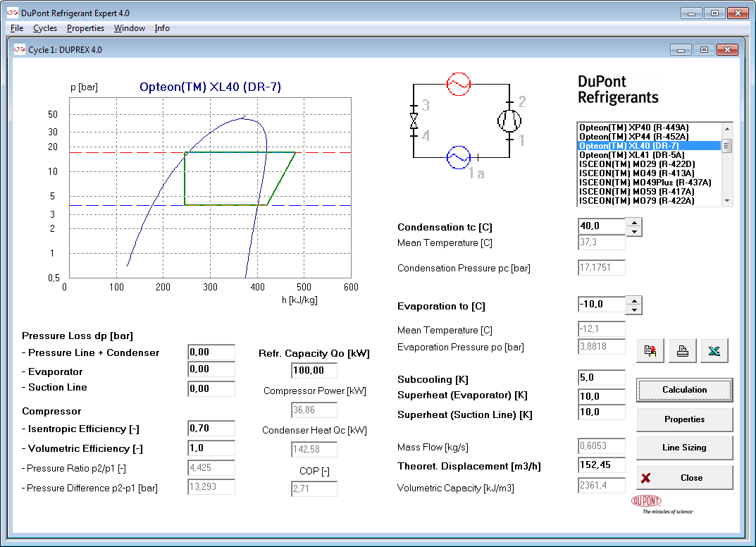The height and width of the screenshot is (547, 756).
Task: Click the Isentropic Efficiency input field
Action: (x=211, y=428)
